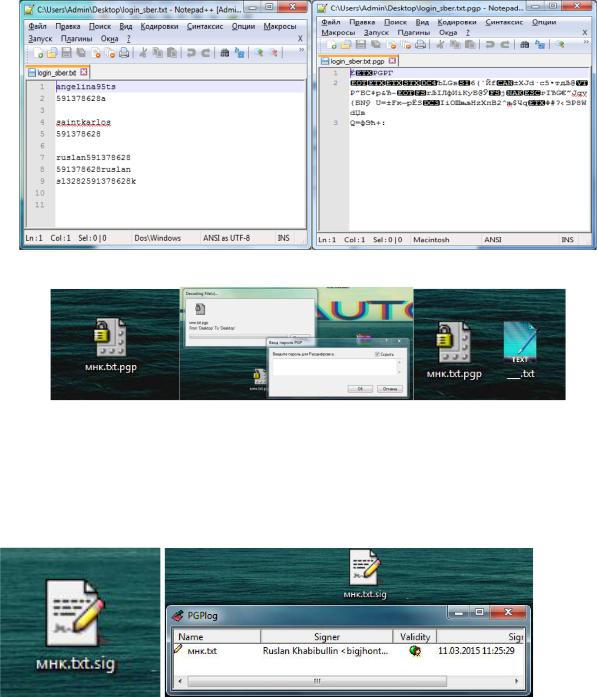Select мнк.txt.sig icon above PGPlog window

click(365, 573)
